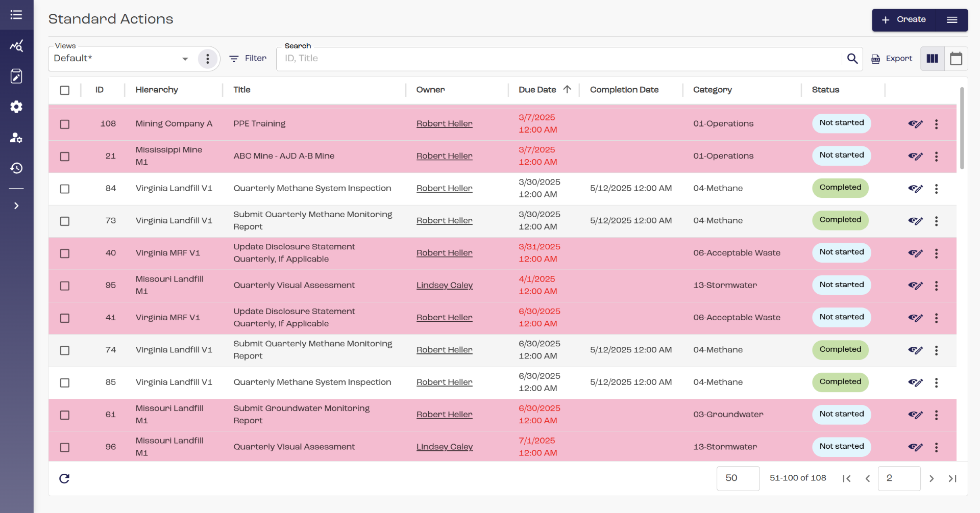Open the Filter panel
Screen dimensions: 980x513
tap(248, 59)
